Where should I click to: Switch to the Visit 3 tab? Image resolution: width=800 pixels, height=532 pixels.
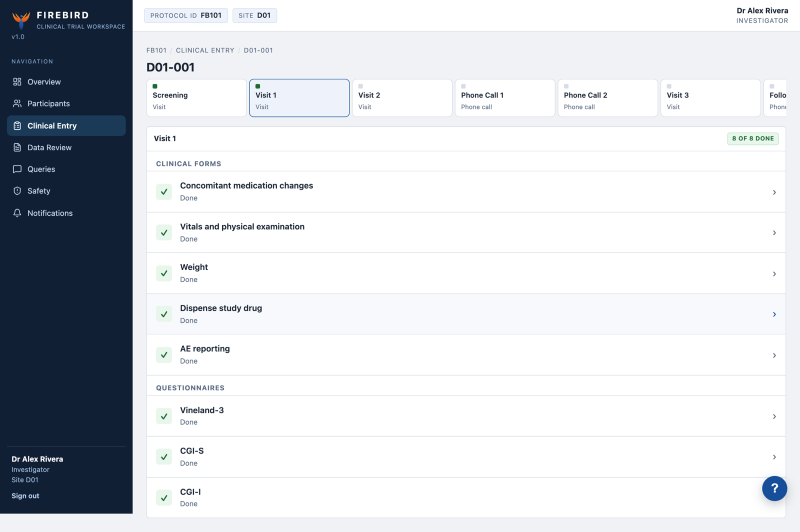(710, 98)
